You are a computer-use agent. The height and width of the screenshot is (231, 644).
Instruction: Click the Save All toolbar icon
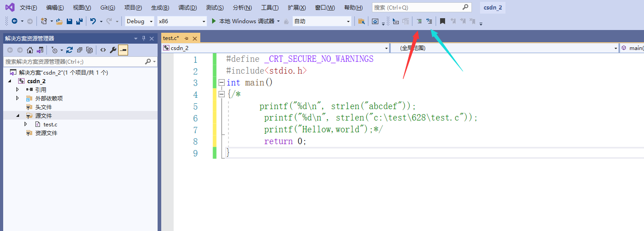79,21
